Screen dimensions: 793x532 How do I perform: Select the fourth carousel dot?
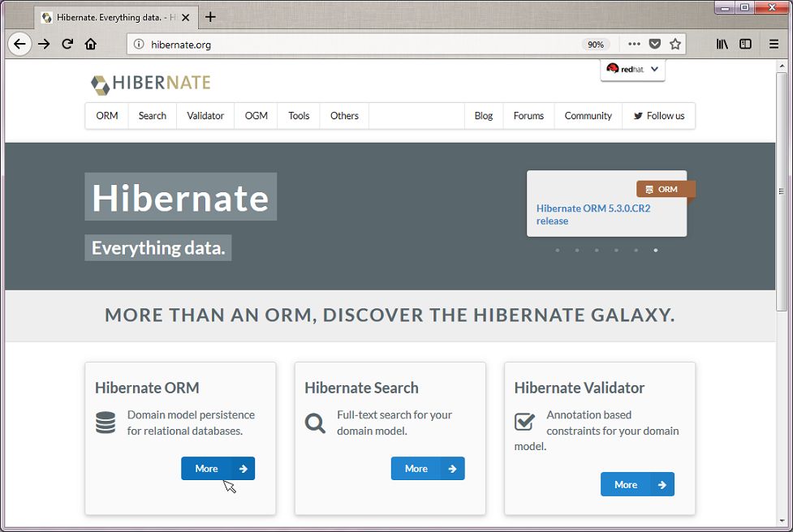tap(616, 250)
